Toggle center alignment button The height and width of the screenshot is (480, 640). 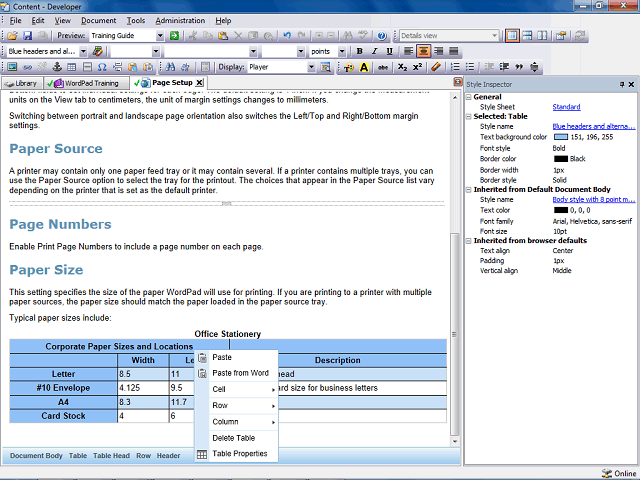coord(423,51)
